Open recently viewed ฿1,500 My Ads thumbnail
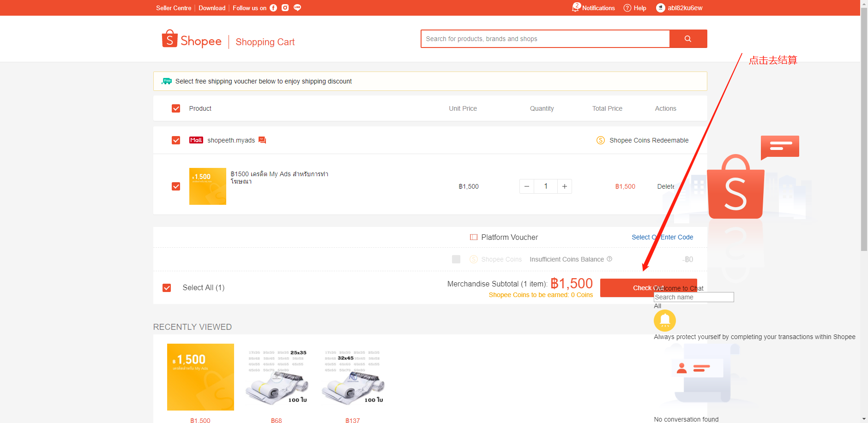 (200, 377)
